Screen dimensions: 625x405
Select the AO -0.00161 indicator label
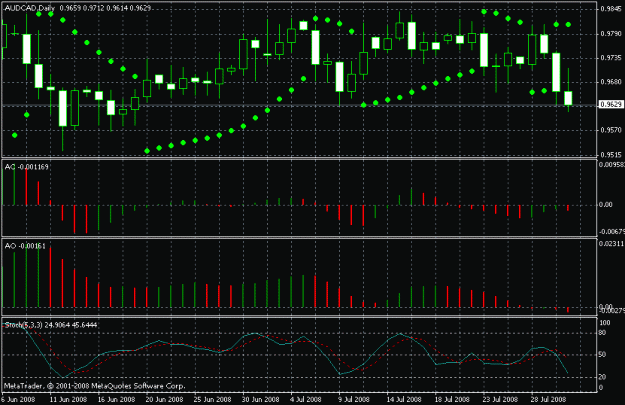pos(25,246)
